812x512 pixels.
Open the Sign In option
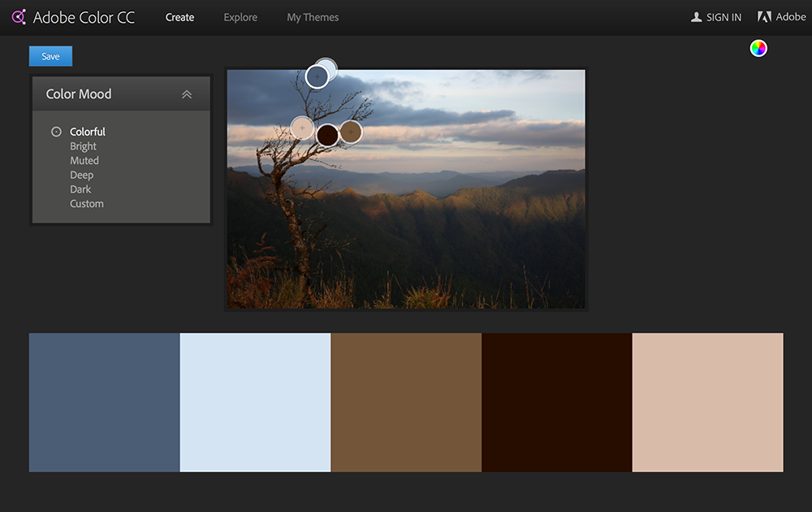point(715,16)
